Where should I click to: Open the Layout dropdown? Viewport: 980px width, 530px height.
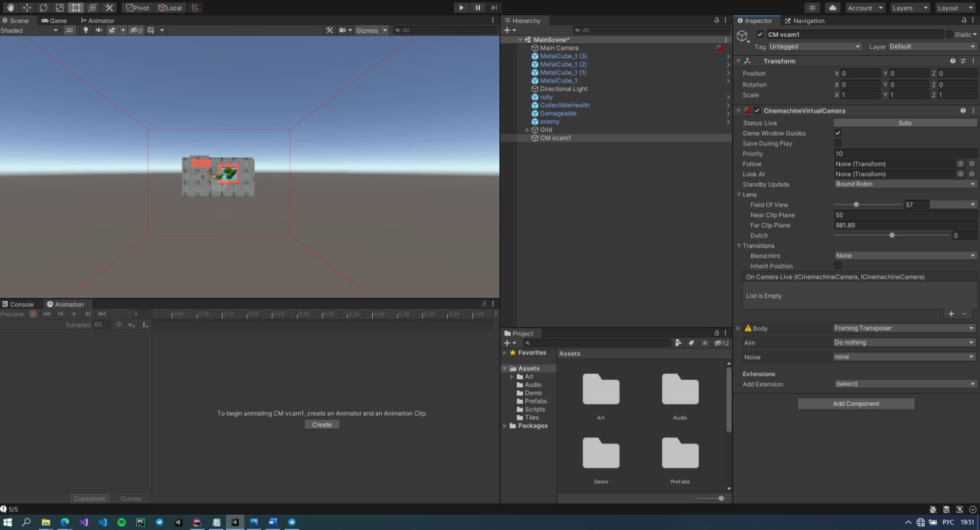tap(954, 8)
